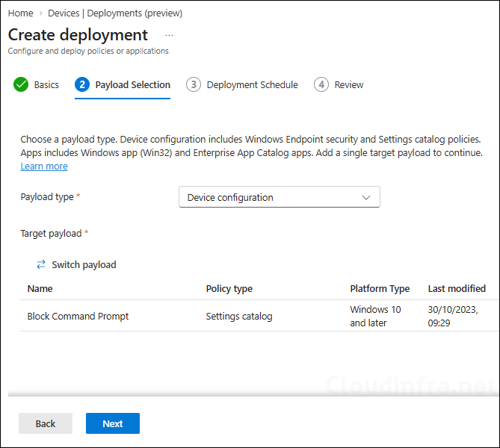Screen dimensions: 500x448
Task: Open the Payload type dropdown
Action: point(280,197)
